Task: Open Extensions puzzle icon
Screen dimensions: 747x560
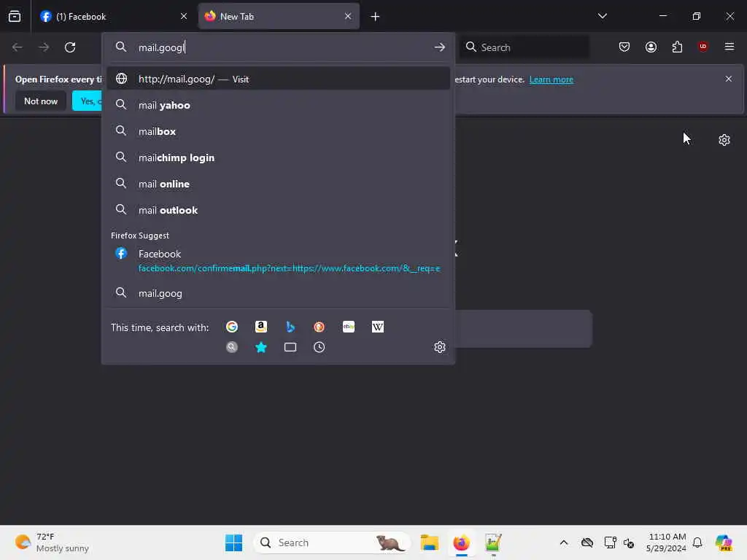Action: [x=677, y=47]
